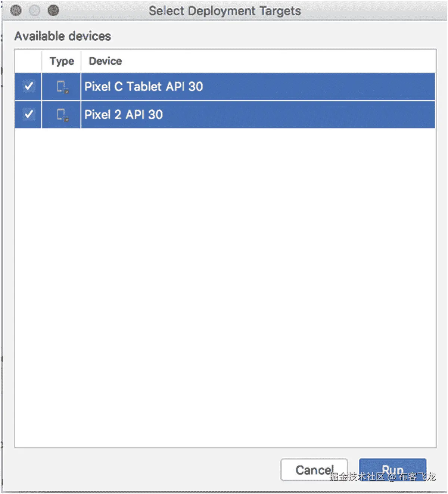This screenshot has height=494, width=448.
Task: Uncheck the Pixel 2 API 30 checkbox
Action: pyautogui.click(x=29, y=114)
